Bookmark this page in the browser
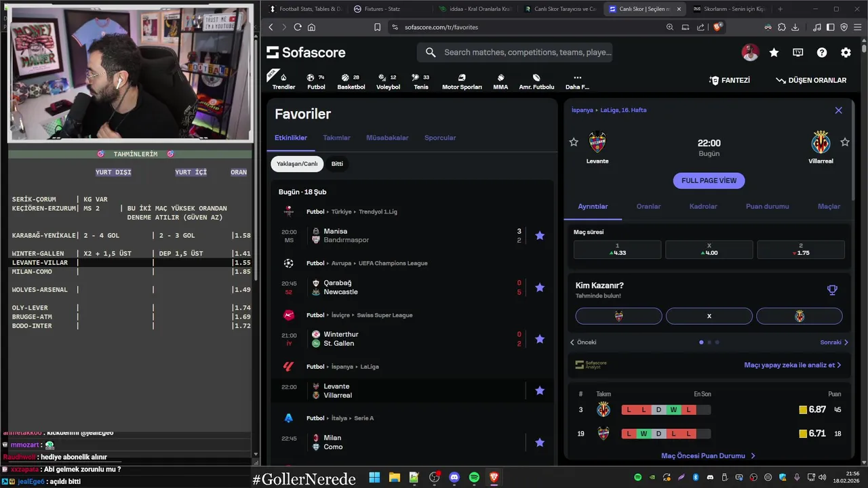This screenshot has height=488, width=868. (378, 27)
